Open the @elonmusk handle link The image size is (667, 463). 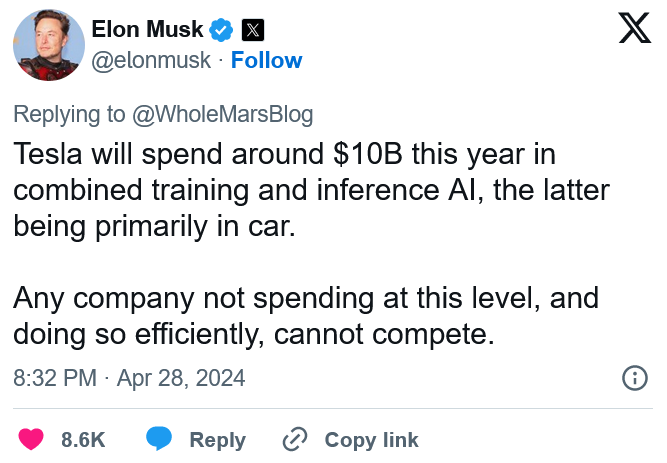tap(151, 60)
